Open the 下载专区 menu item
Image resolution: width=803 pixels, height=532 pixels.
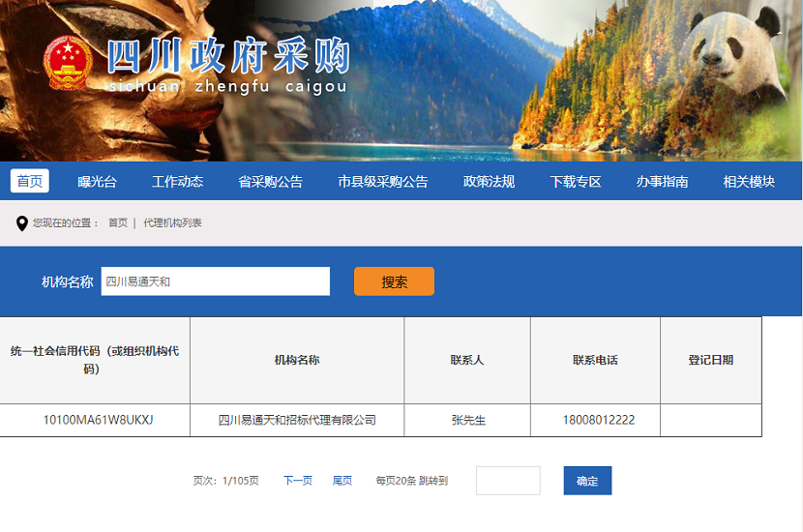click(x=576, y=181)
